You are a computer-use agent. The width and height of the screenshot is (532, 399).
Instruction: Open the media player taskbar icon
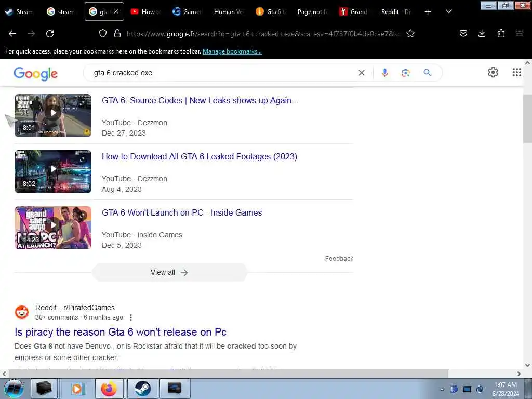(x=77, y=389)
